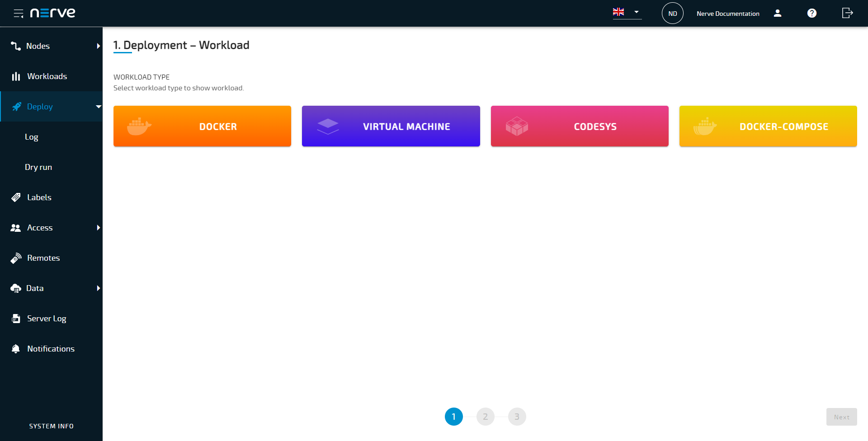Click step 1 in the deployment stepper
This screenshot has width=868, height=441.
(454, 417)
